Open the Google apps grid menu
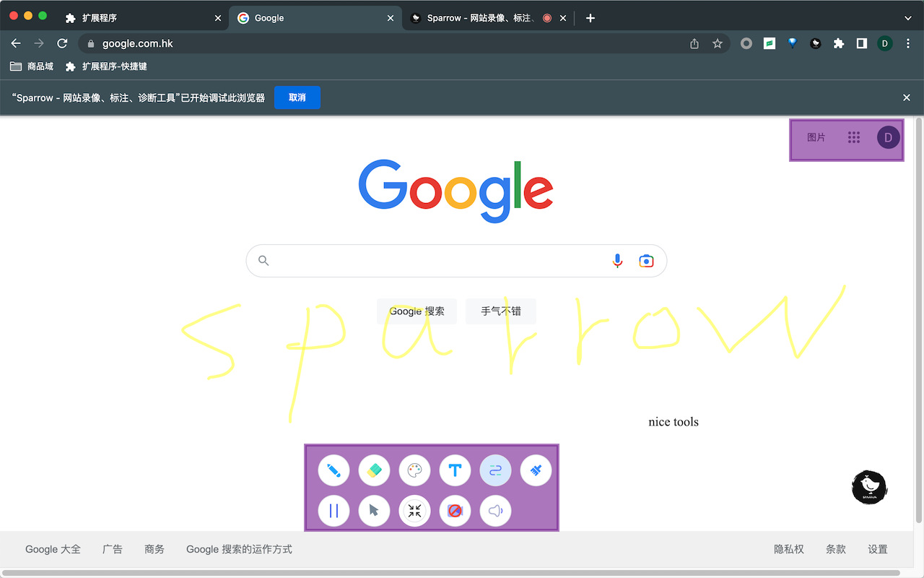 [x=854, y=137]
